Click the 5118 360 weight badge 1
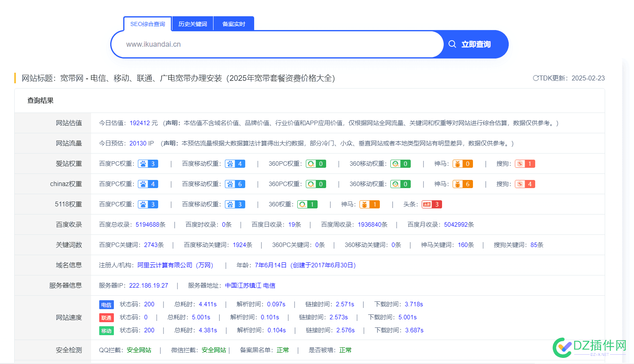 tap(307, 204)
